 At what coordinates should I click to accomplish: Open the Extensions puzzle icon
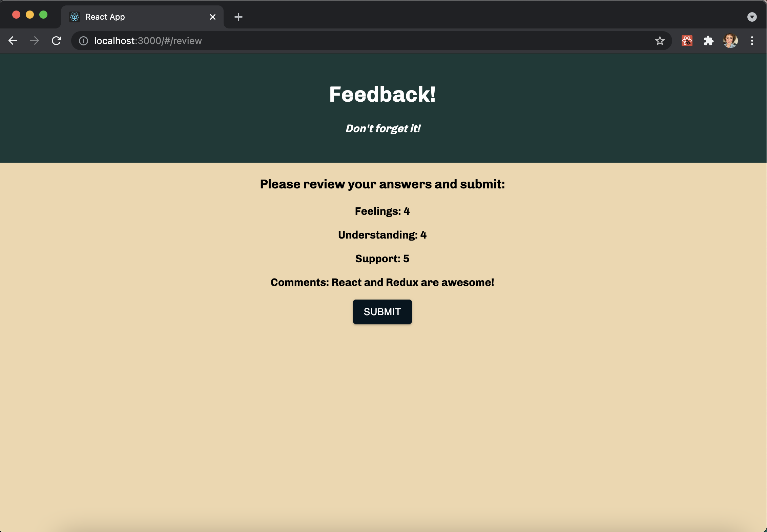[x=708, y=41]
